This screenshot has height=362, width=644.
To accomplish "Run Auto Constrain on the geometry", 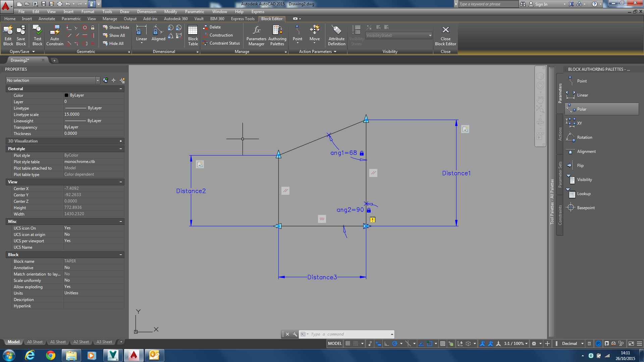I will click(x=55, y=35).
